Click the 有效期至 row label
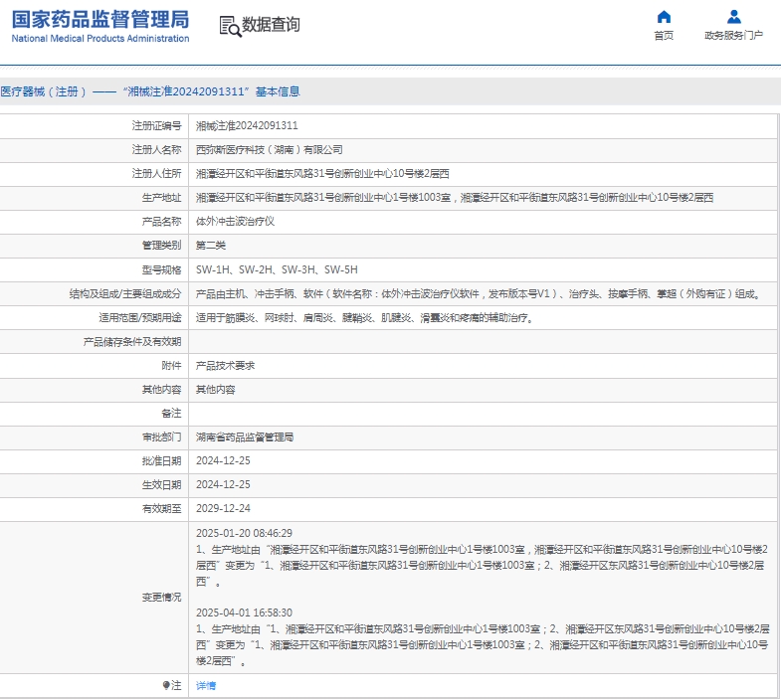The height and width of the screenshot is (700, 781). coord(161,509)
